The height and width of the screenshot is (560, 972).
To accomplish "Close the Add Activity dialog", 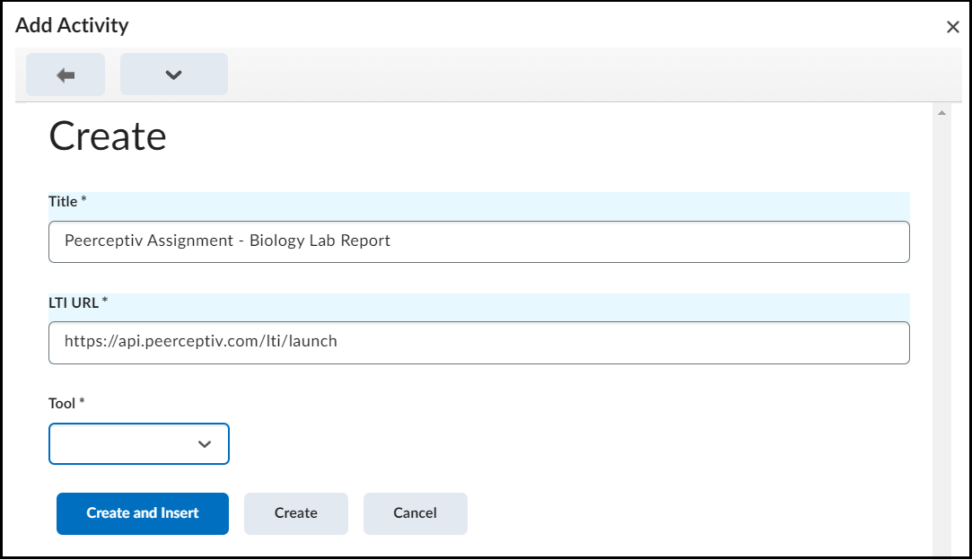I will tap(952, 27).
